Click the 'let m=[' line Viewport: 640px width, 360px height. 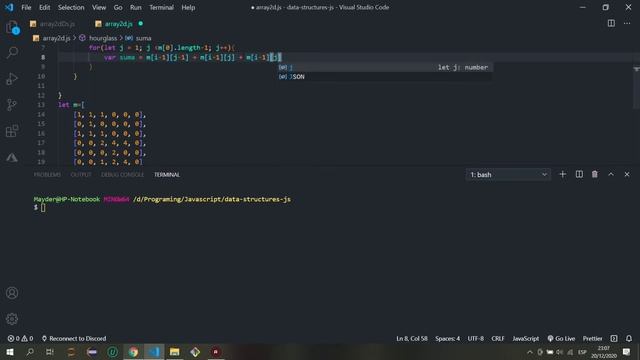71,105
